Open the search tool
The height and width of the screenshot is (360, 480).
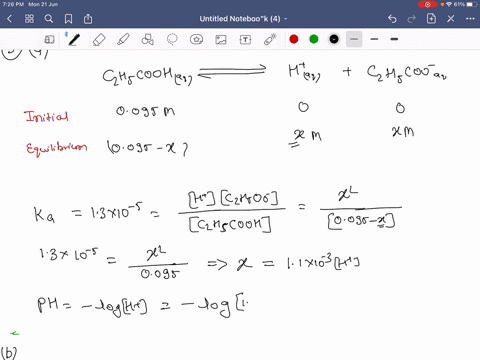[x=49, y=19]
